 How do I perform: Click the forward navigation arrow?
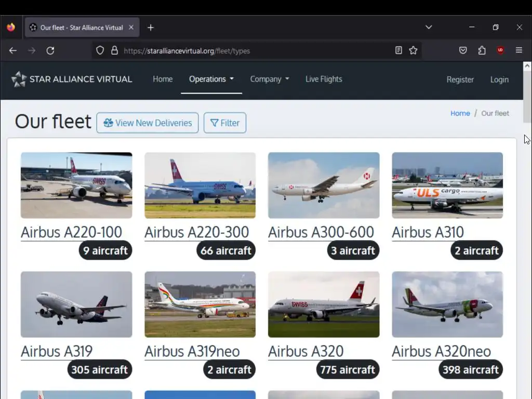(32, 50)
